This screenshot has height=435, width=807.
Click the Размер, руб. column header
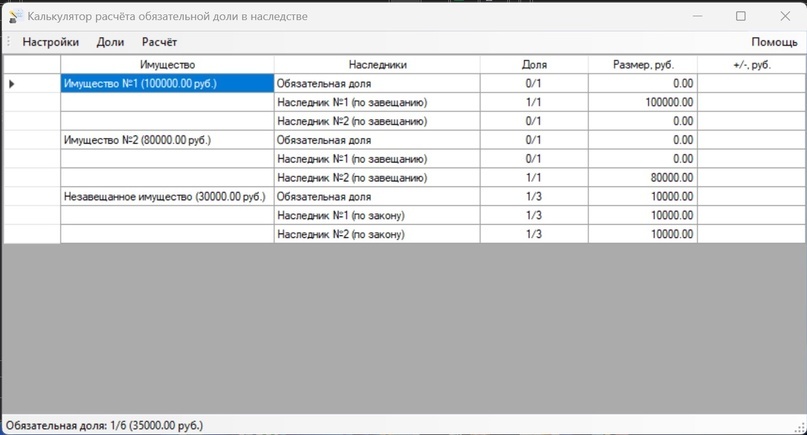click(x=643, y=65)
